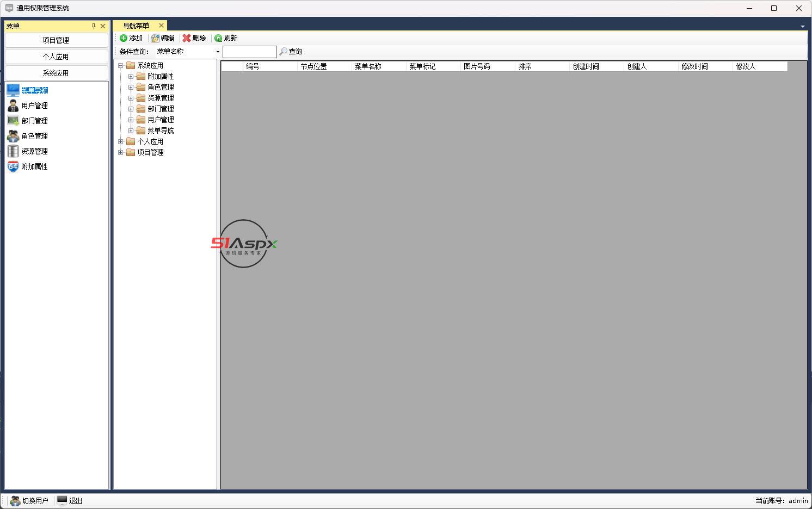This screenshot has height=509, width=812.
Task: Click the 菜单导航 folder icon in tree
Action: pos(141,131)
